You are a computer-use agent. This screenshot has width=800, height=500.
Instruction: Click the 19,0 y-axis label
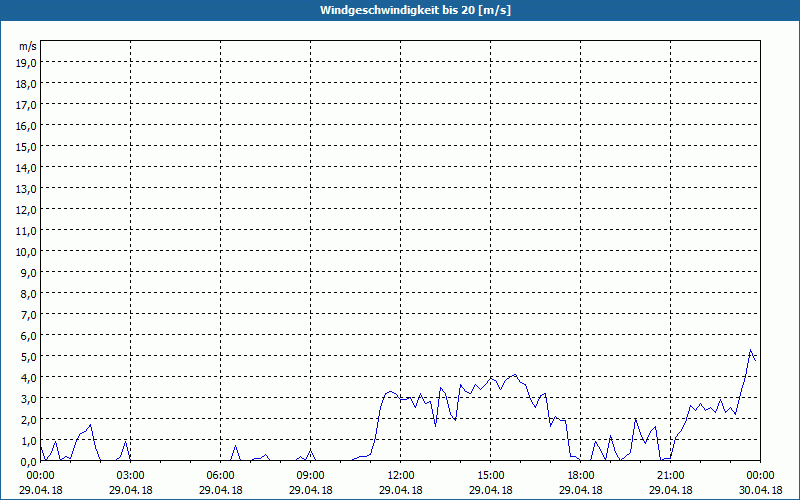pyautogui.click(x=28, y=63)
